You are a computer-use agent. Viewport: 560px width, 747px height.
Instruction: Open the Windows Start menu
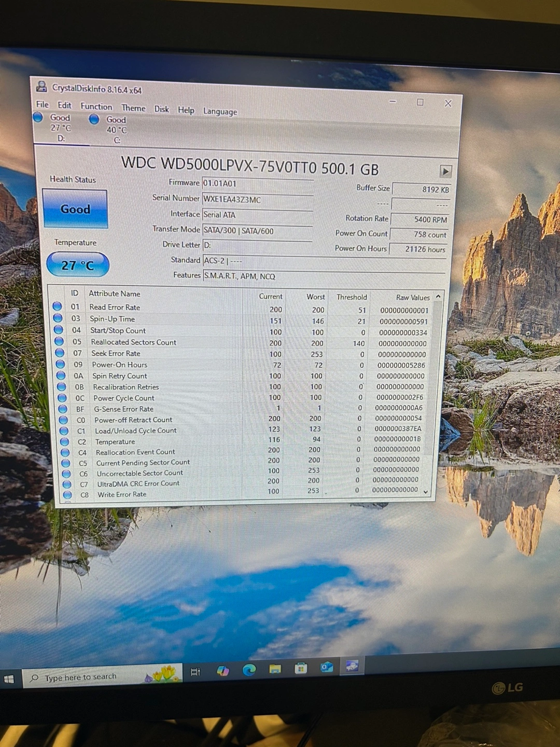(x=9, y=679)
